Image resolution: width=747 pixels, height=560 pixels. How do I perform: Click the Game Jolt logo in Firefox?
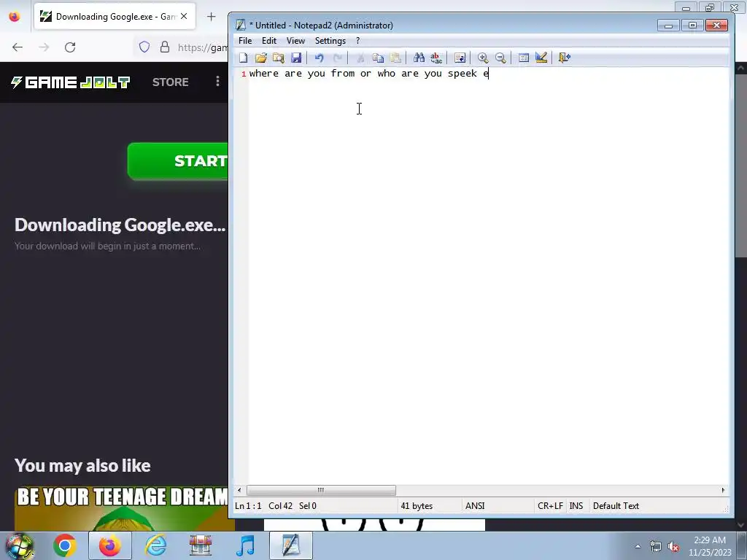[x=70, y=82]
